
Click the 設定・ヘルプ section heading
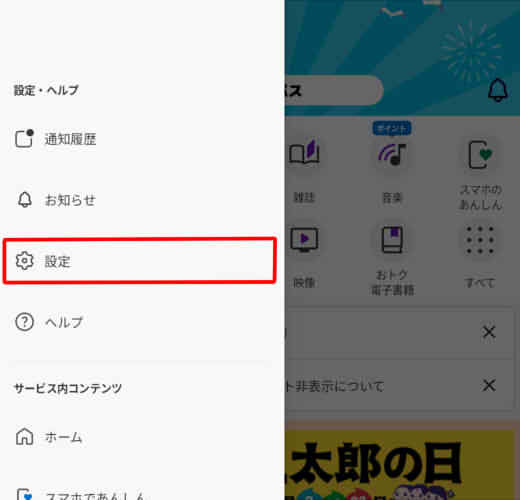(46, 90)
